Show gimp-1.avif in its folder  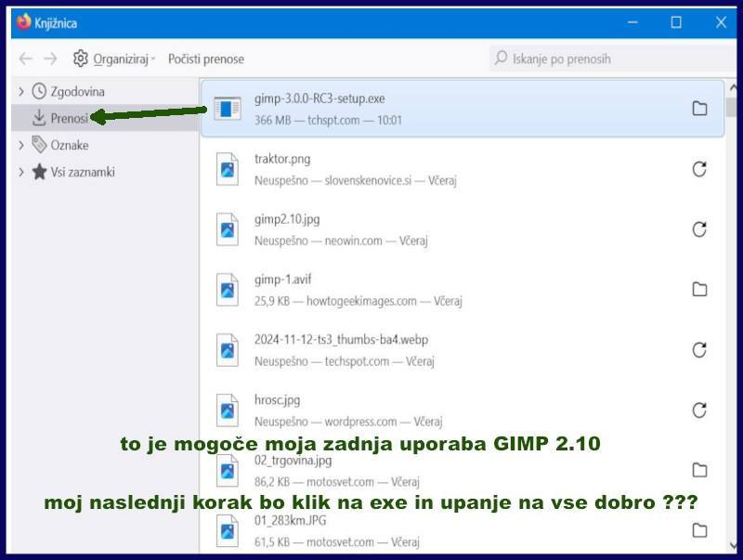699,289
